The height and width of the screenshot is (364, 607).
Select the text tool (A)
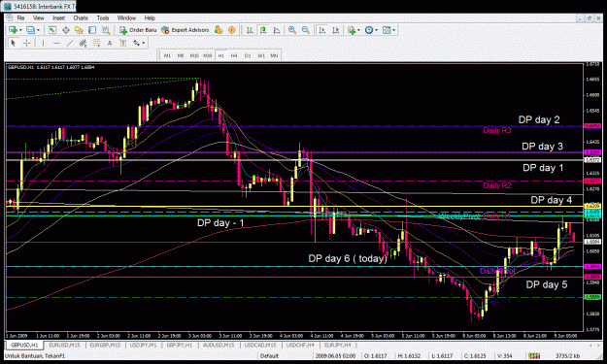[110, 43]
